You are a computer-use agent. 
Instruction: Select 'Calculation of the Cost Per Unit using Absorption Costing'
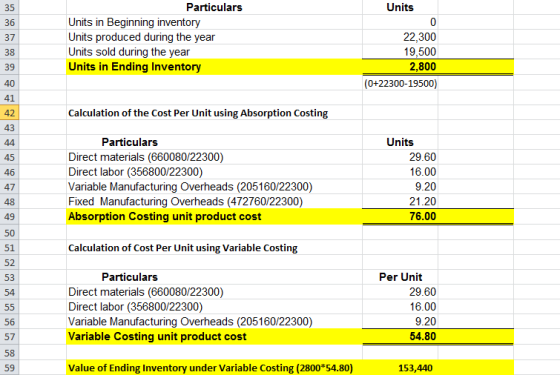(x=198, y=113)
